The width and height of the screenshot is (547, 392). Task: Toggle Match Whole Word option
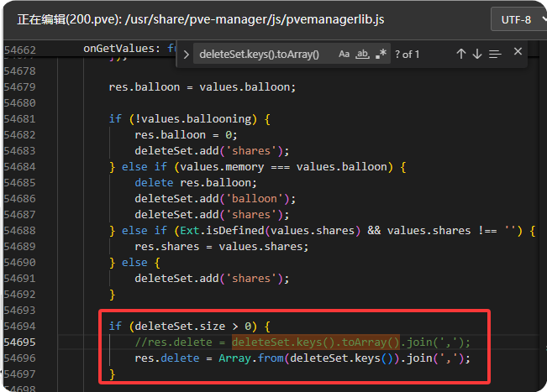(363, 55)
